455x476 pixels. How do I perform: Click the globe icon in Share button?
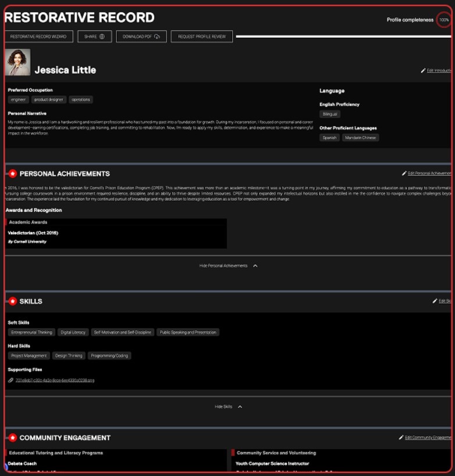[x=102, y=37]
